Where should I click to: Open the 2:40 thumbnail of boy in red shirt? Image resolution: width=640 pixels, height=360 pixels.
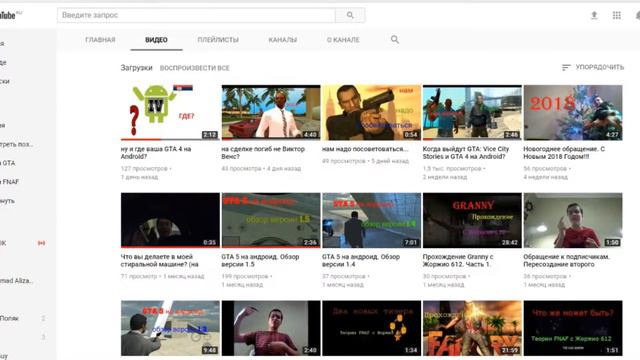pyautogui.click(x=271, y=328)
